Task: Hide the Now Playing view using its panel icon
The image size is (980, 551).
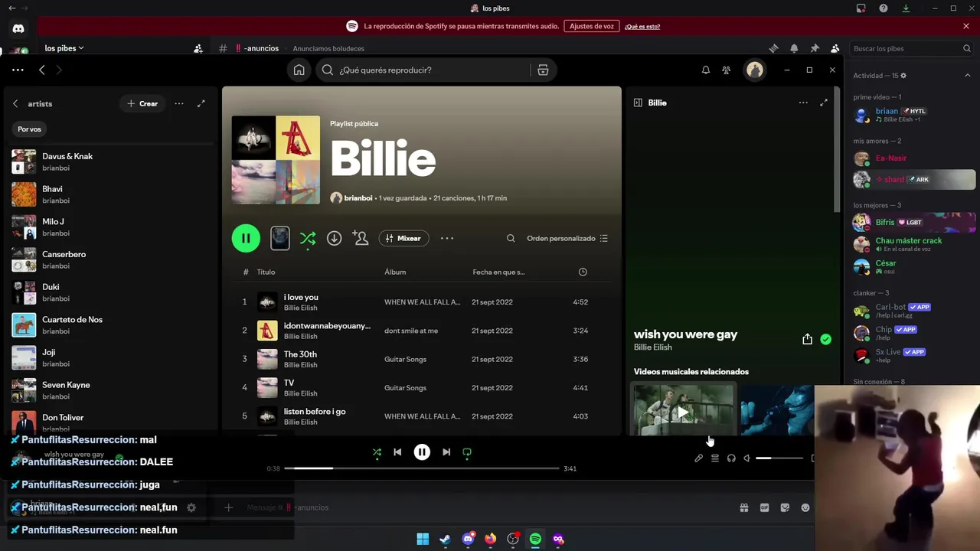Action: (638, 103)
